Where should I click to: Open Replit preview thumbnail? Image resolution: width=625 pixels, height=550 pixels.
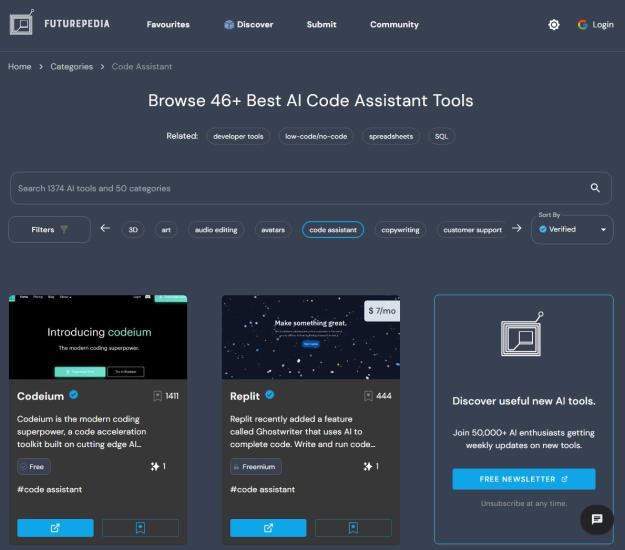(x=311, y=337)
